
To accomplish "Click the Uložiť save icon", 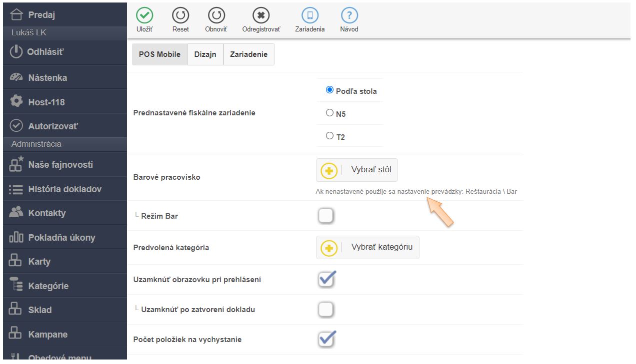I will pos(144,15).
